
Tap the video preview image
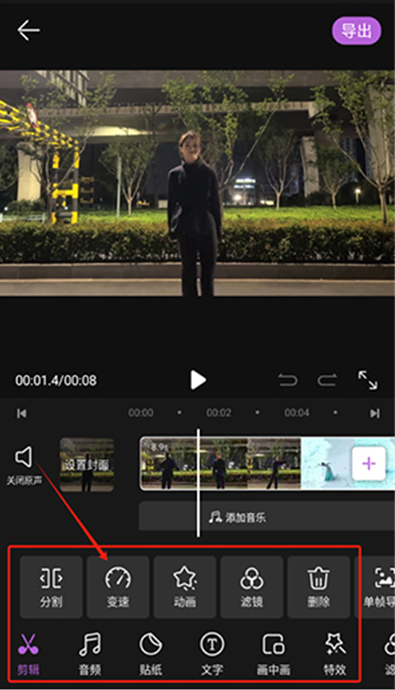[x=198, y=183]
